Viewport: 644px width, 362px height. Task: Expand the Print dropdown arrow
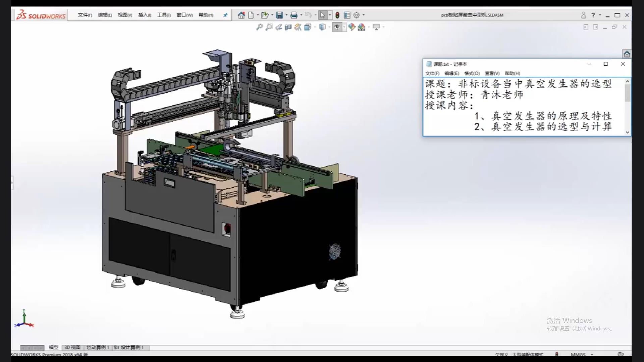point(301,15)
